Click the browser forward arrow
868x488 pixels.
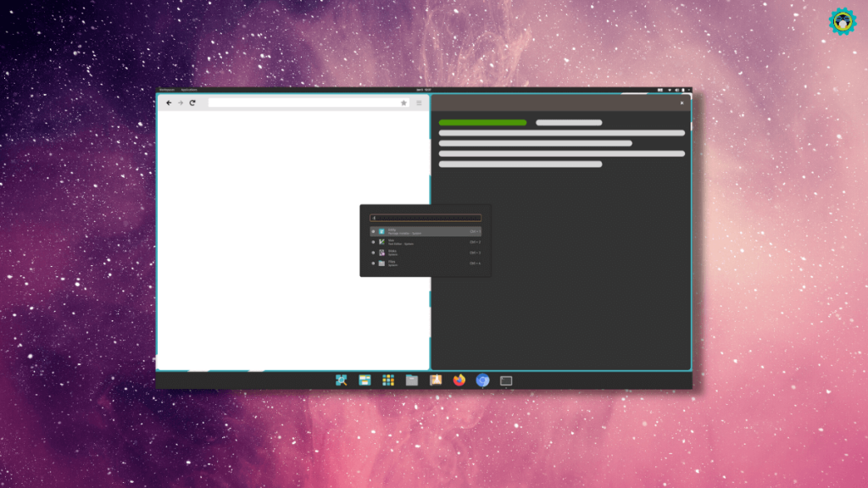pos(181,103)
